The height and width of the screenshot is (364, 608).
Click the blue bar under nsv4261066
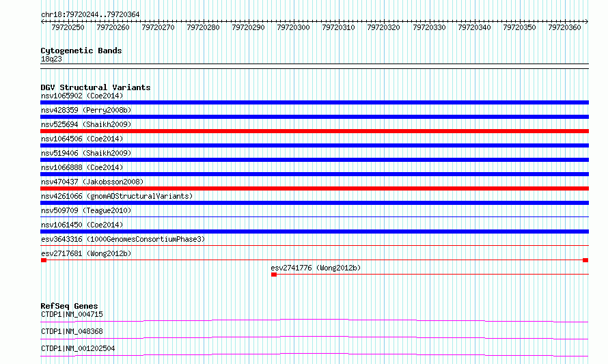tap(314, 203)
